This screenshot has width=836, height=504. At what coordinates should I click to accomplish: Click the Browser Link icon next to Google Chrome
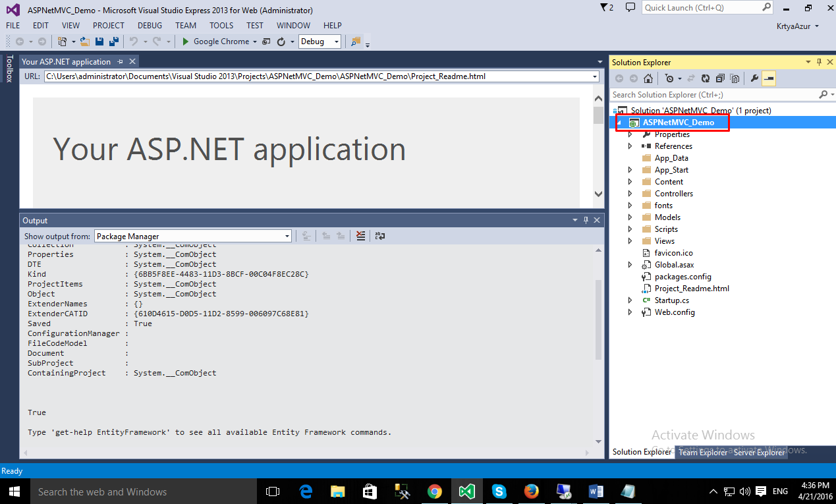click(266, 42)
